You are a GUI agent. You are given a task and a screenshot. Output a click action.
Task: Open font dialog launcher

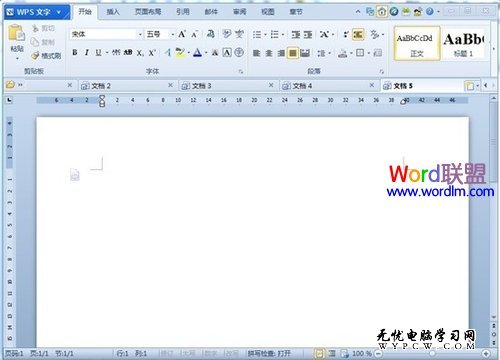pyautogui.click(x=241, y=71)
